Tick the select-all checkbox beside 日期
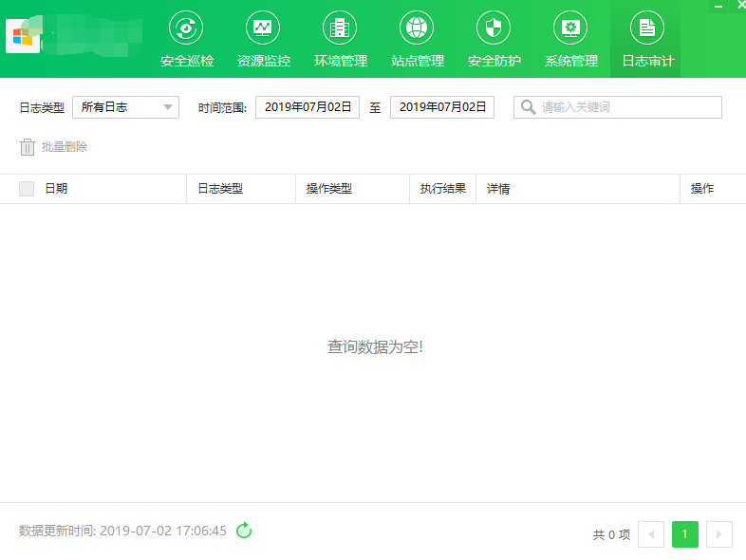Image resolution: width=746 pixels, height=560 pixels. [27, 189]
